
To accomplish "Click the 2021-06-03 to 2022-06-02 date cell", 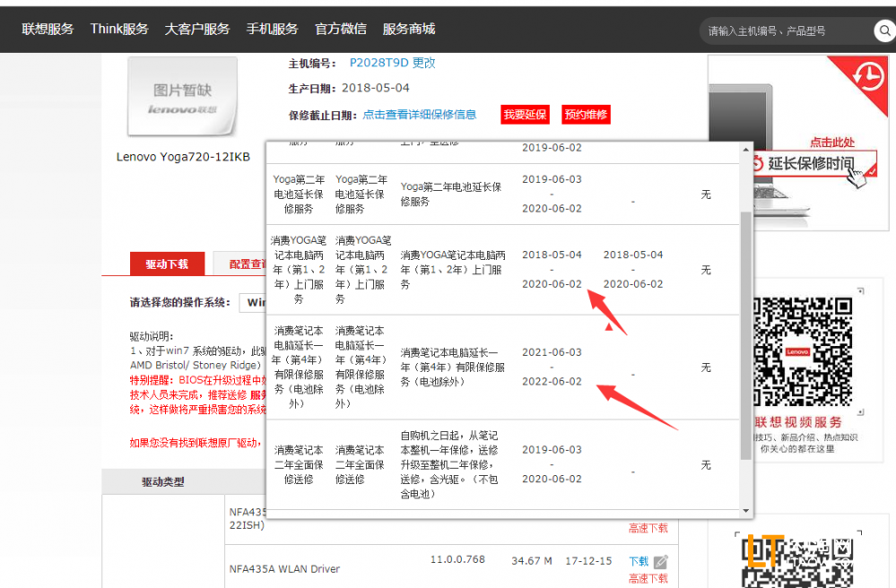I will pos(552,367).
